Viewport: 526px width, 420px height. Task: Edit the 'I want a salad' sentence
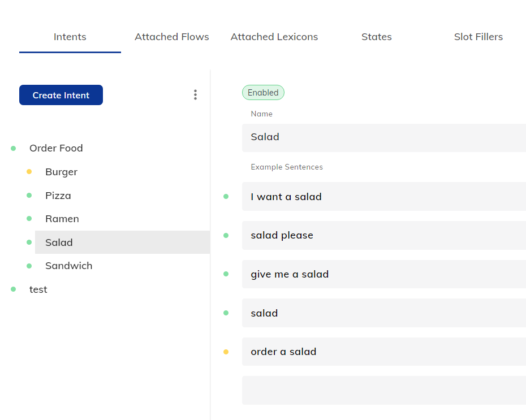click(x=384, y=196)
